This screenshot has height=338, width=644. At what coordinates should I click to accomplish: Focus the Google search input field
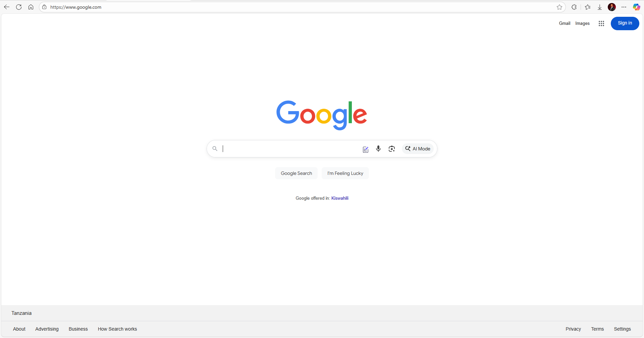[290, 149]
